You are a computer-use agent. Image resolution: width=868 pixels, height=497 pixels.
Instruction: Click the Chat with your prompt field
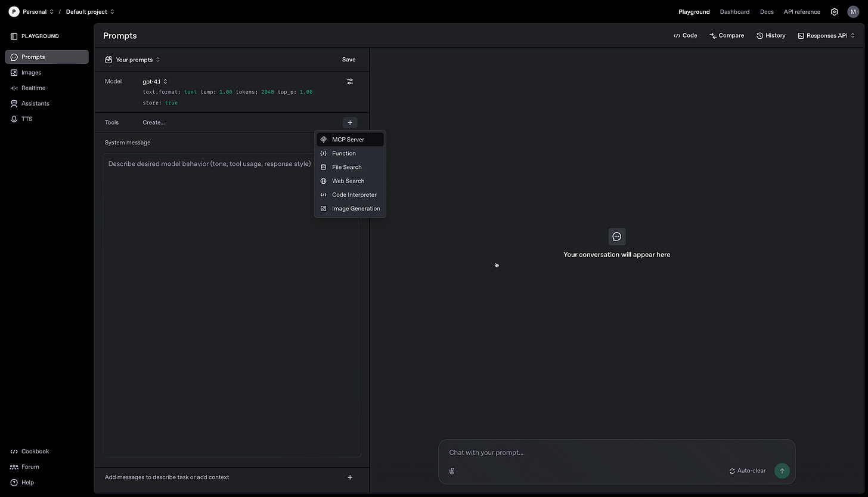[x=617, y=453]
